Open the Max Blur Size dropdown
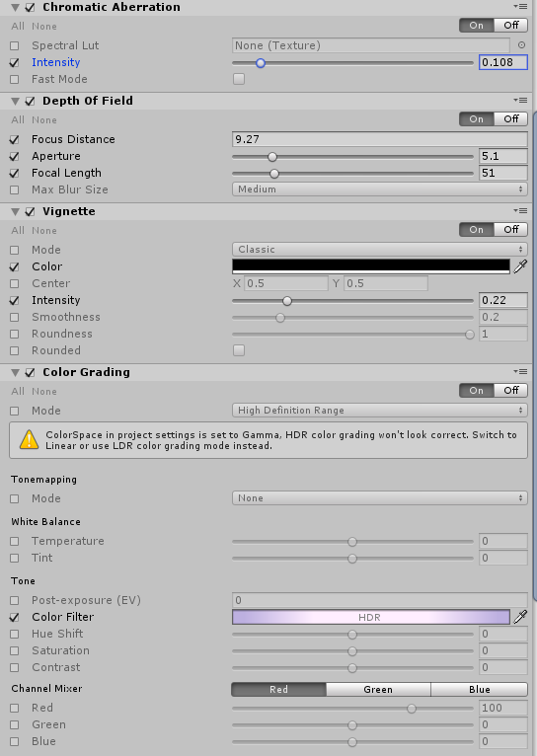The width and height of the screenshot is (537, 756). point(379,189)
